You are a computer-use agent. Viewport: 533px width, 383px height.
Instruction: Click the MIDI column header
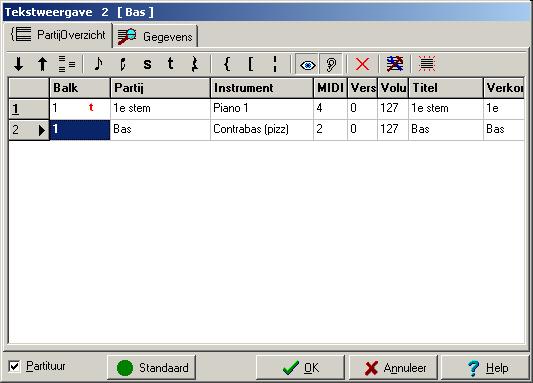coord(330,88)
